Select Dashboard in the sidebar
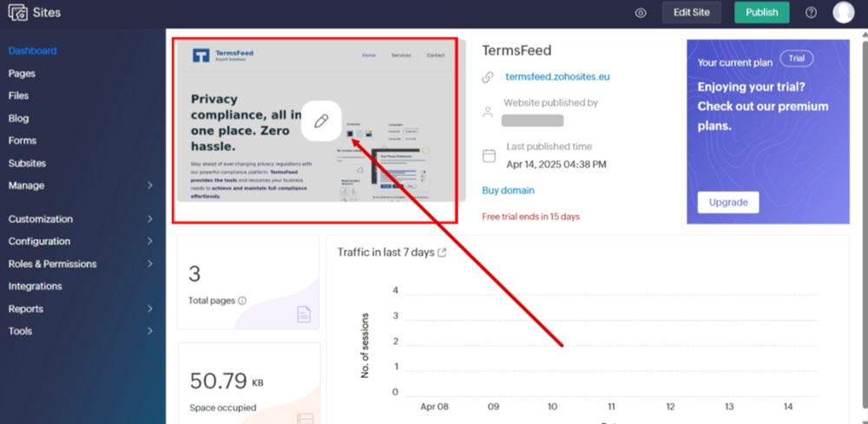868x424 pixels. point(32,51)
